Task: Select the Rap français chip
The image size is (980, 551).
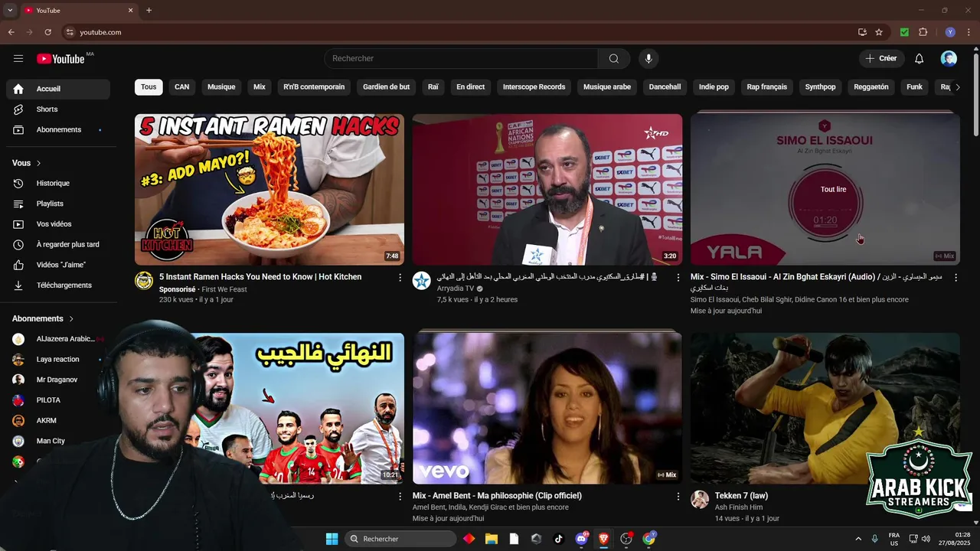Action: pos(767,87)
